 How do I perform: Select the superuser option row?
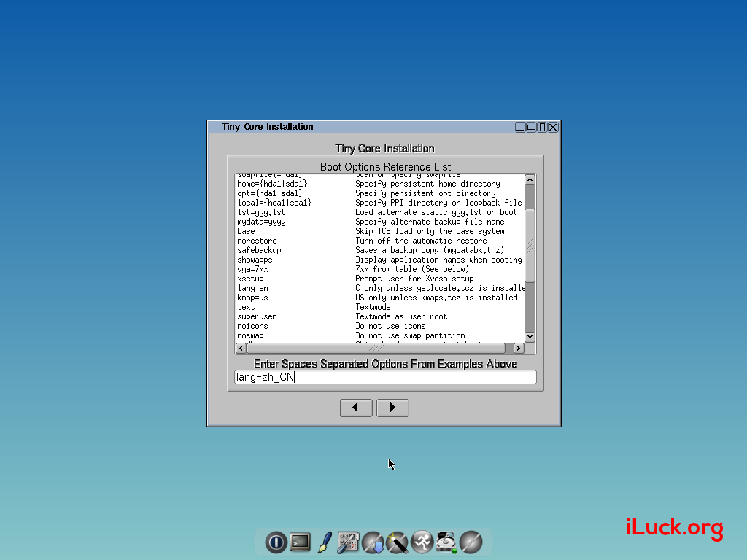[x=379, y=317]
